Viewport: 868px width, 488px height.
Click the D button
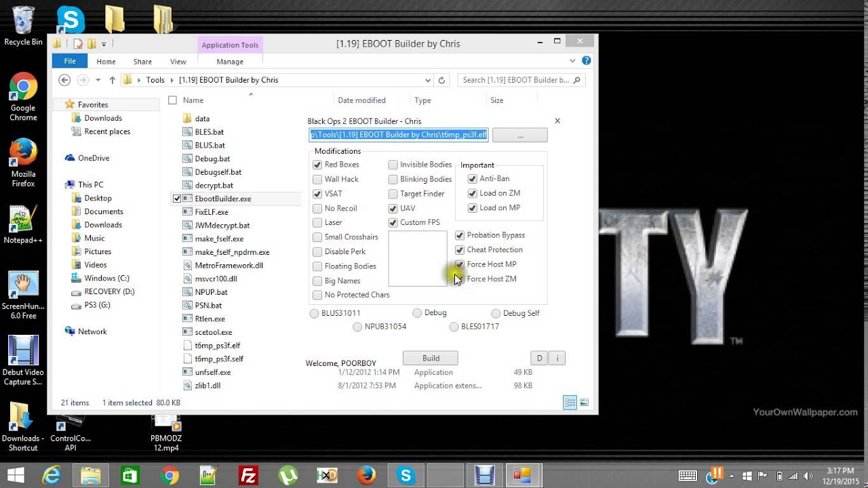tap(539, 358)
